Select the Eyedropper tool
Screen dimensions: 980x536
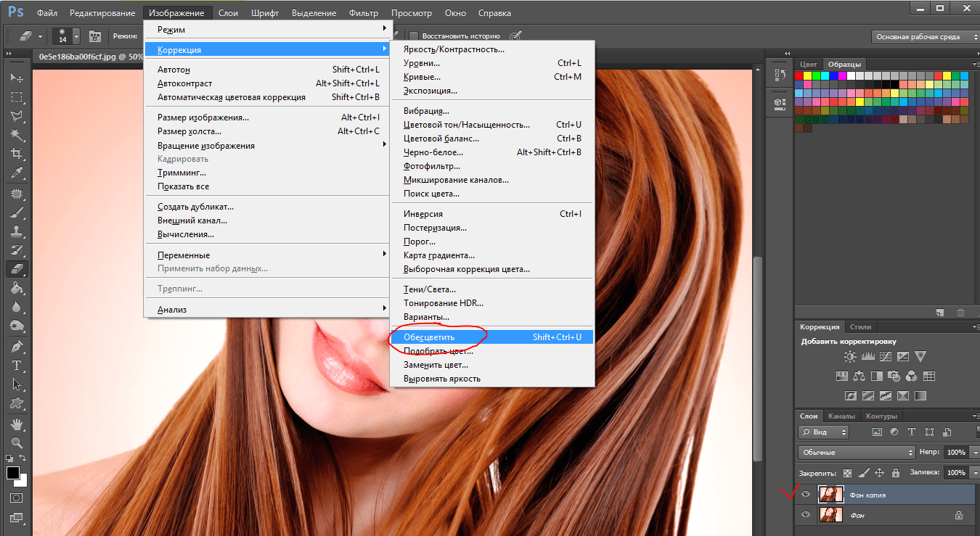tap(16, 173)
